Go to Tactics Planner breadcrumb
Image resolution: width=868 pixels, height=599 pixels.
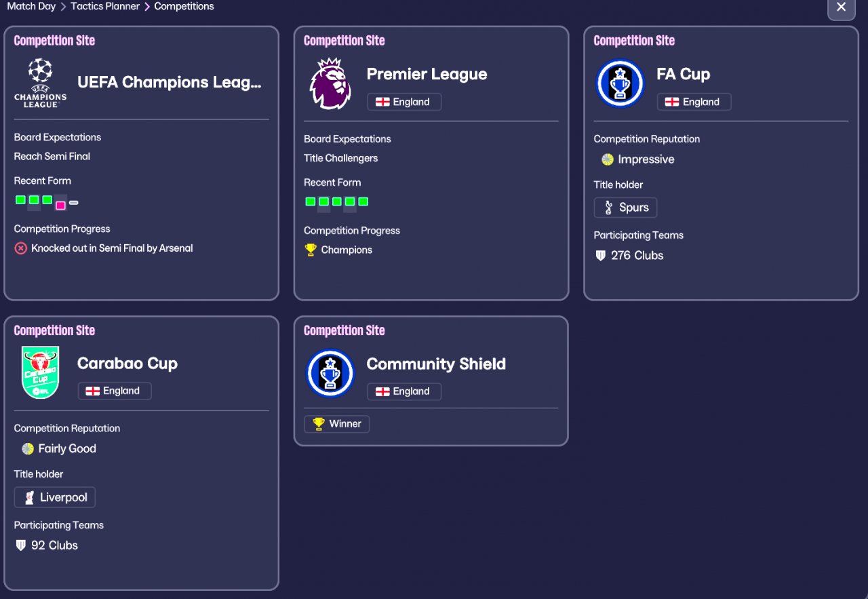105,6
